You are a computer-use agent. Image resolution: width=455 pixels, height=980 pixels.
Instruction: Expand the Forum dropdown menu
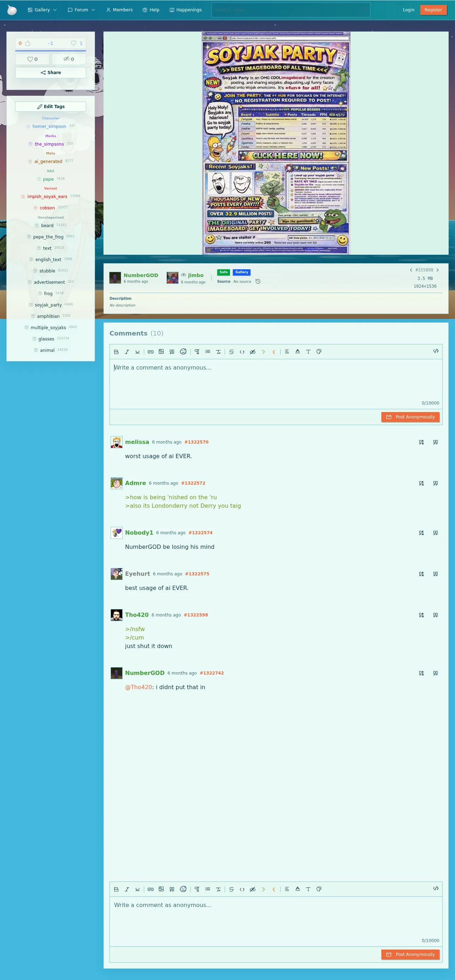(x=82, y=10)
